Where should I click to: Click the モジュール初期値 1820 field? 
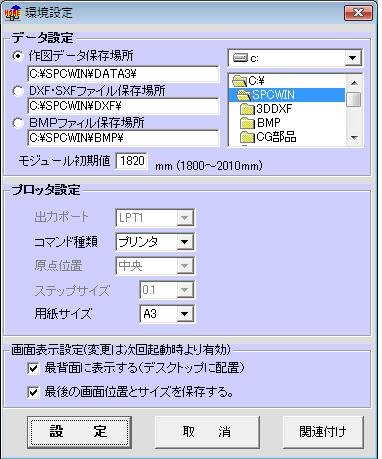coord(132,161)
